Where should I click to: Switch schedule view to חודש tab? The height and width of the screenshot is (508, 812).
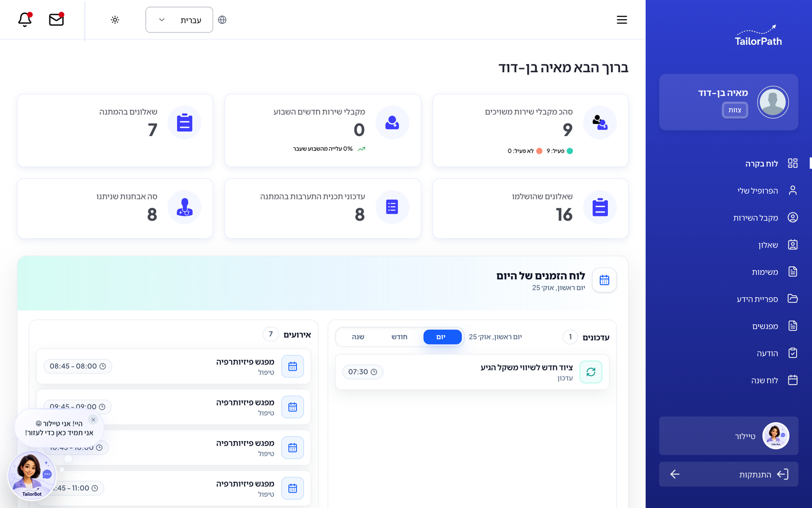[399, 337]
